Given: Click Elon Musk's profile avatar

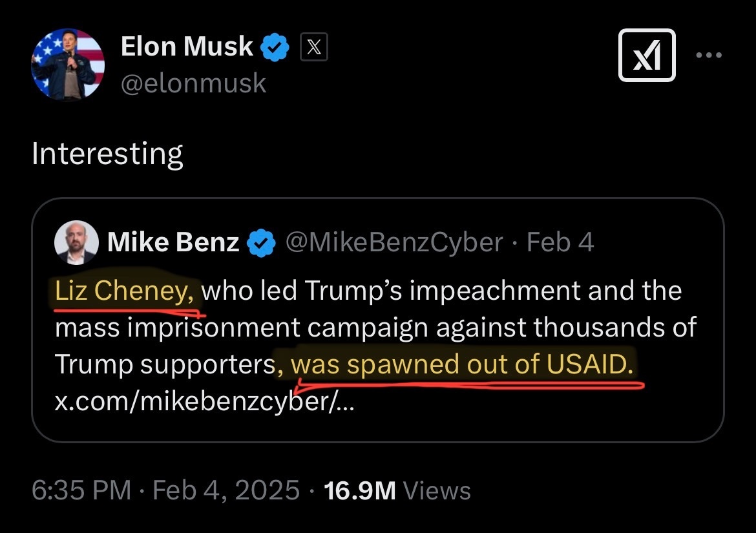Looking at the screenshot, I should coord(68,65).
